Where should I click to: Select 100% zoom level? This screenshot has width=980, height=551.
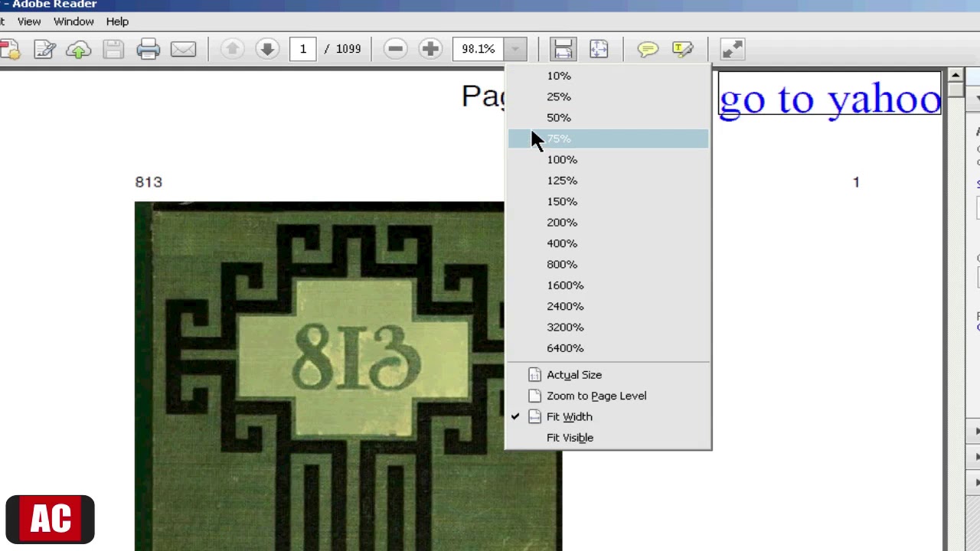tap(608, 159)
